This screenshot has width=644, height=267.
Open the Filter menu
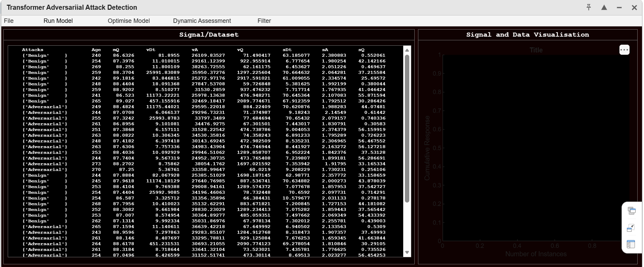tap(264, 21)
